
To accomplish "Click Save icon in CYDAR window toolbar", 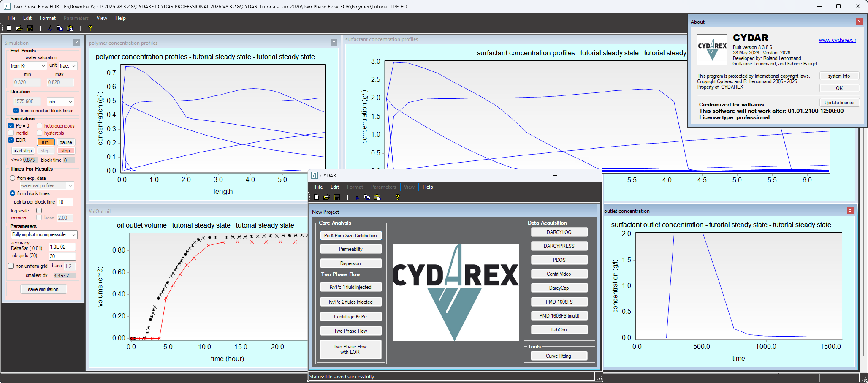I will click(337, 197).
